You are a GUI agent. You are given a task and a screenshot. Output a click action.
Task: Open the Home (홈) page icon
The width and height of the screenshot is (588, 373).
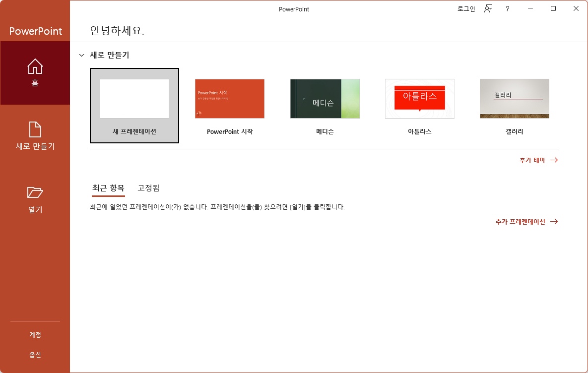tap(35, 66)
